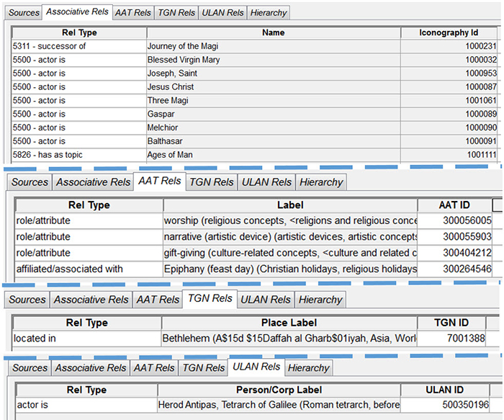504x420 pixels.
Task: Click Iconography Id 1000231
Action: 449,46
